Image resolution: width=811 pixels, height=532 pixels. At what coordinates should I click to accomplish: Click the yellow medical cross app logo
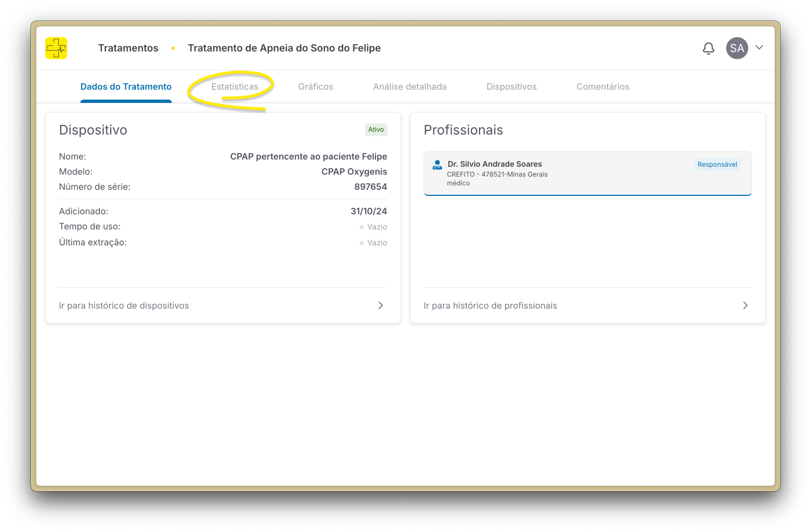tap(56, 48)
